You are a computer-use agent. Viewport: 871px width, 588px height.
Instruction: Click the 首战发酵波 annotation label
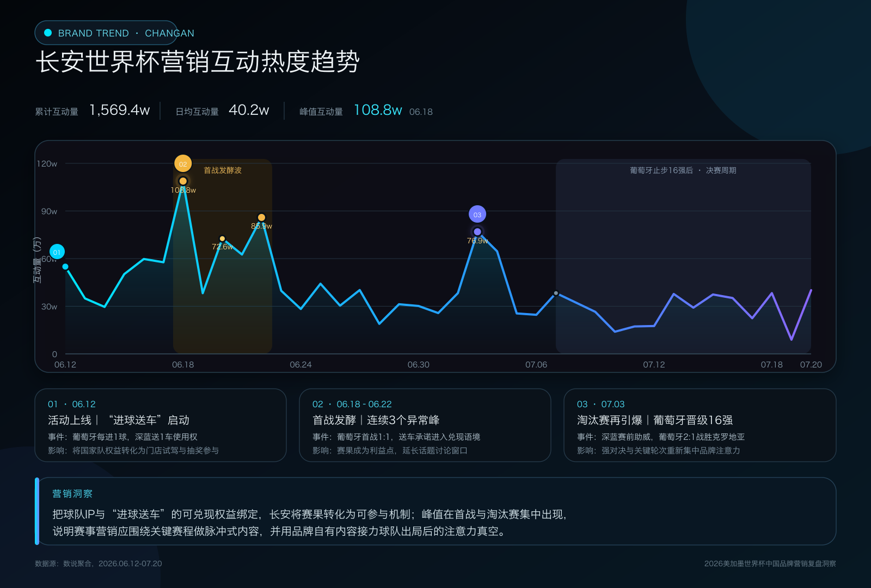[x=223, y=170]
